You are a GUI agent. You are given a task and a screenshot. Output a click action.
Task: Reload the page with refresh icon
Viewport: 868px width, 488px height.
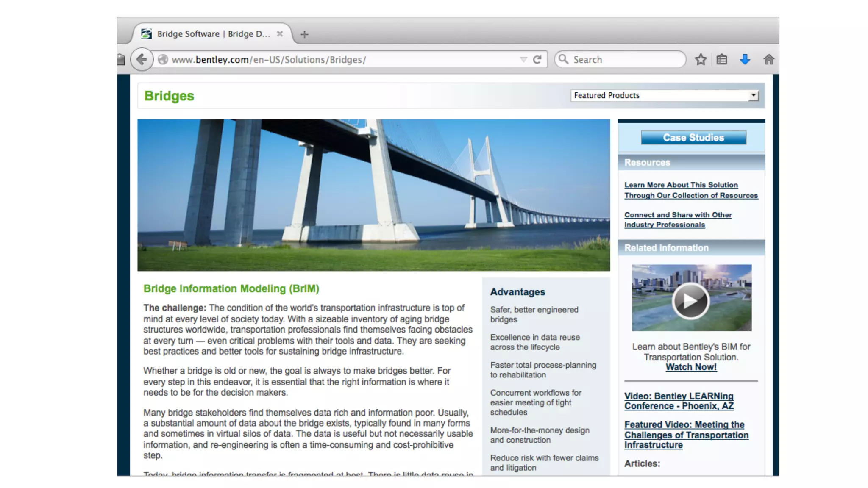(x=537, y=60)
